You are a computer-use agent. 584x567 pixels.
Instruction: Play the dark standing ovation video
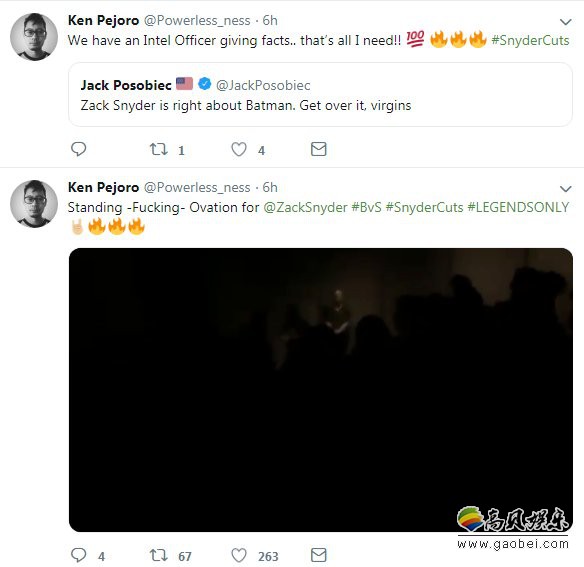coord(321,390)
